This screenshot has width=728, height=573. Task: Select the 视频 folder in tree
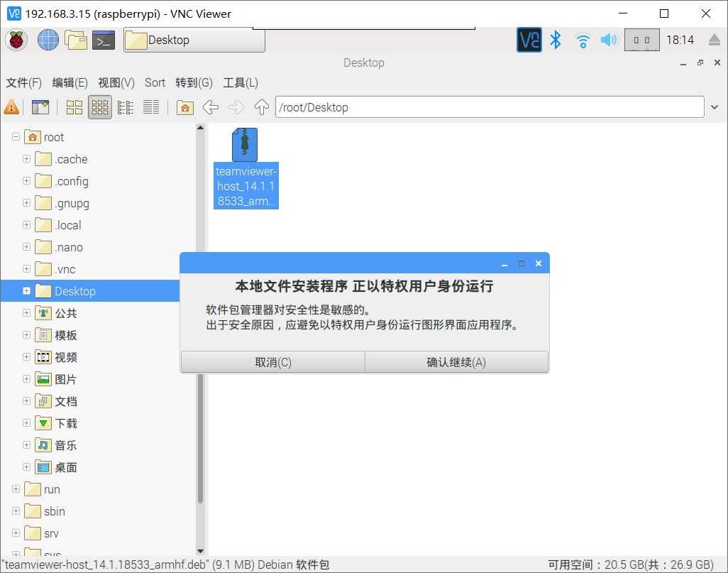tap(56, 357)
